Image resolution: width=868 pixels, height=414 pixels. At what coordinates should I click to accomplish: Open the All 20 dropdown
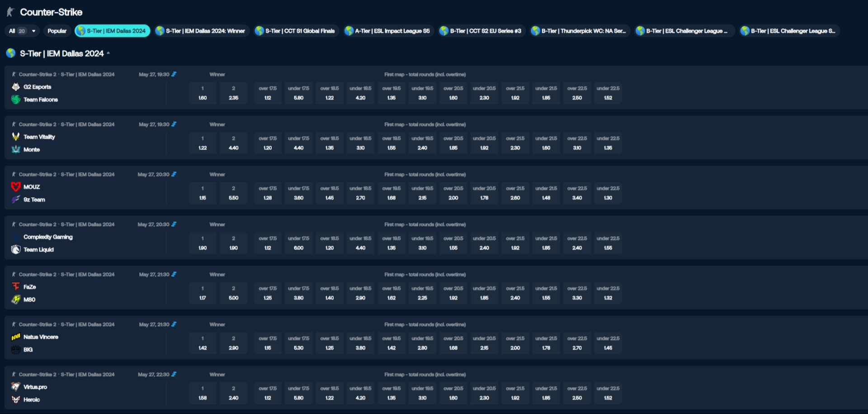coord(22,31)
